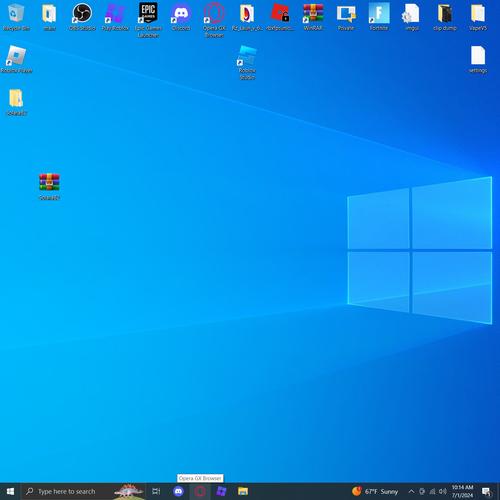Show hidden system tray icons
The width and height of the screenshot is (500, 500).
tap(411, 491)
